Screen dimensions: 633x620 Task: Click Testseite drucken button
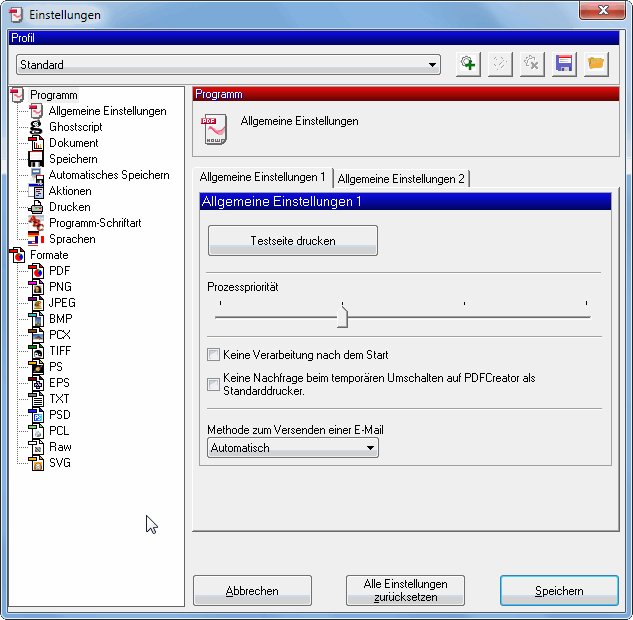(x=293, y=241)
